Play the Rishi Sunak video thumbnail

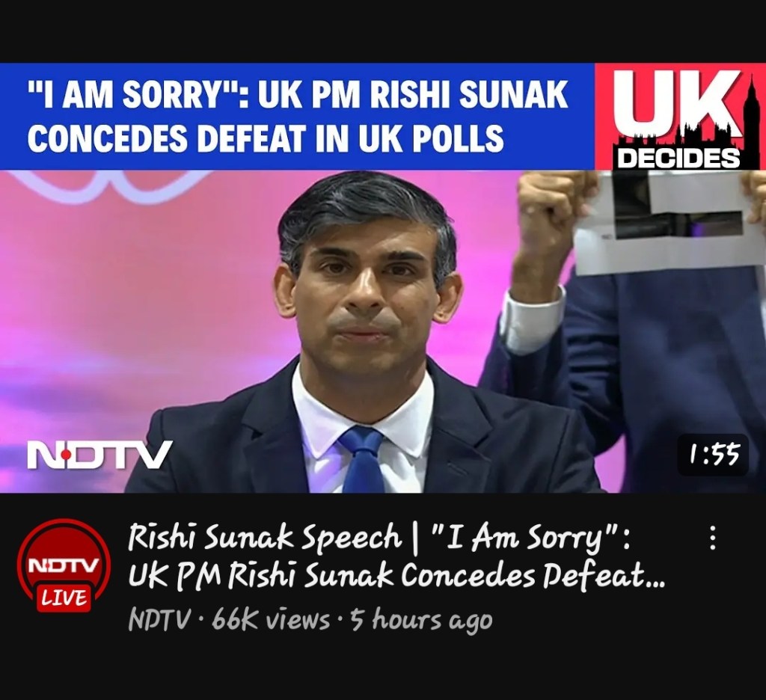click(383, 278)
